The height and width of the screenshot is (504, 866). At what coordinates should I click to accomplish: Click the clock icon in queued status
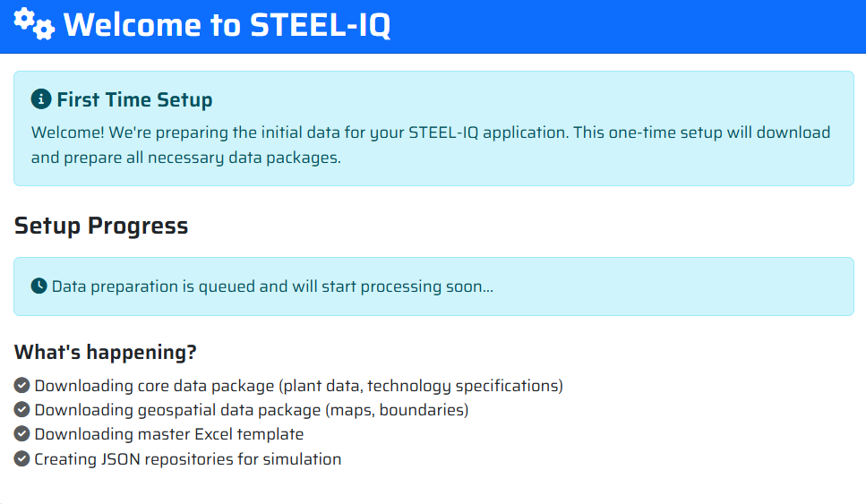(x=39, y=286)
